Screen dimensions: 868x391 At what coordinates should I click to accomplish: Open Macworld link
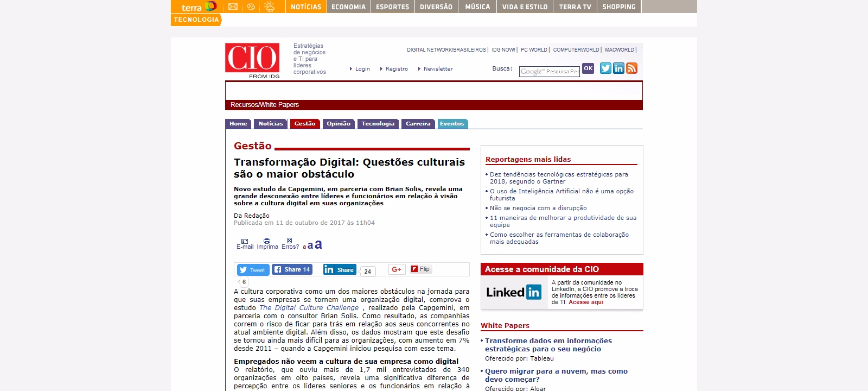click(620, 50)
